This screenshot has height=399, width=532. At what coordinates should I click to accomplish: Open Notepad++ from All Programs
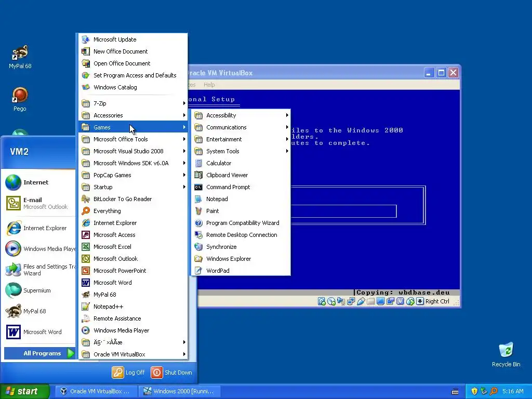133,307
